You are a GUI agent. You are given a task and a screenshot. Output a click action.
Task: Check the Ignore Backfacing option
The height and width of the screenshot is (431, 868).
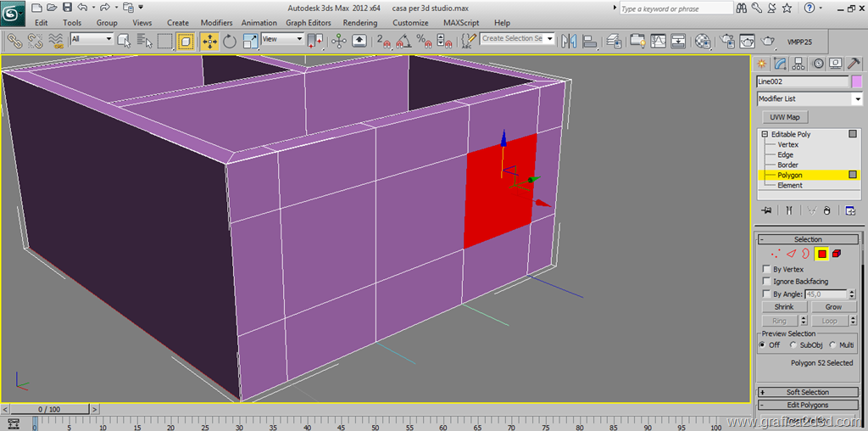[x=767, y=282]
